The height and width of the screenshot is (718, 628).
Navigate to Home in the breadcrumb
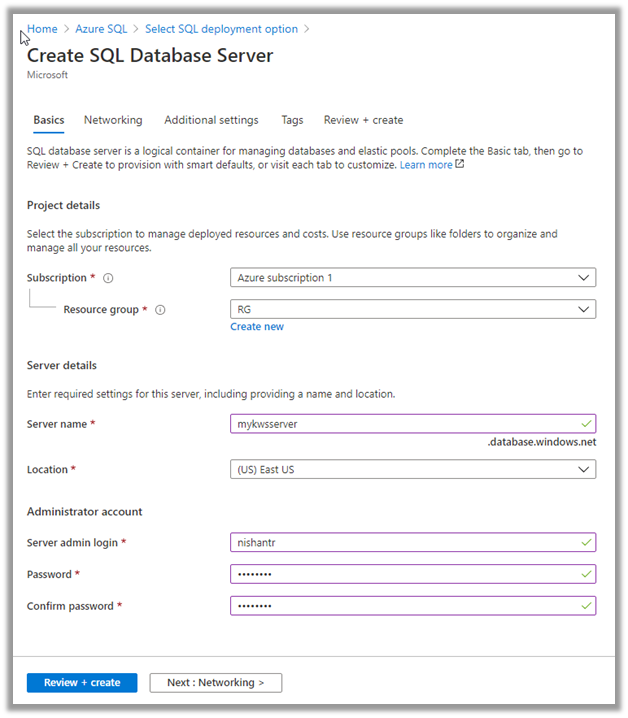(42, 30)
